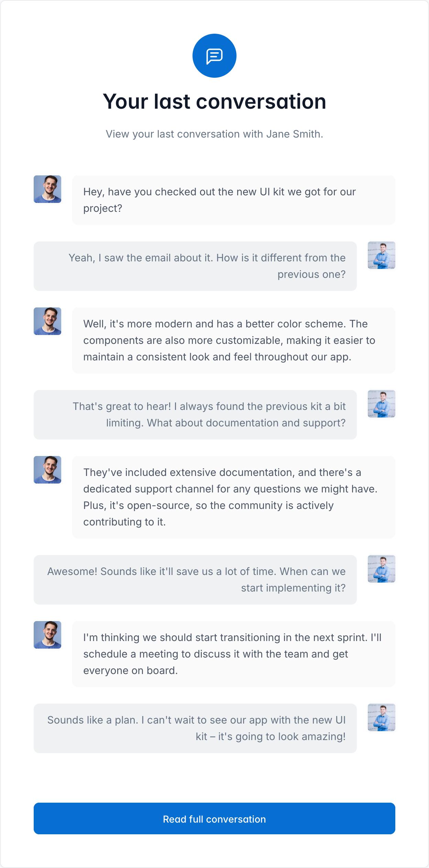Image resolution: width=429 pixels, height=868 pixels.
Task: Click avatar beside the "Hey, have you checked" message
Action: (47, 189)
